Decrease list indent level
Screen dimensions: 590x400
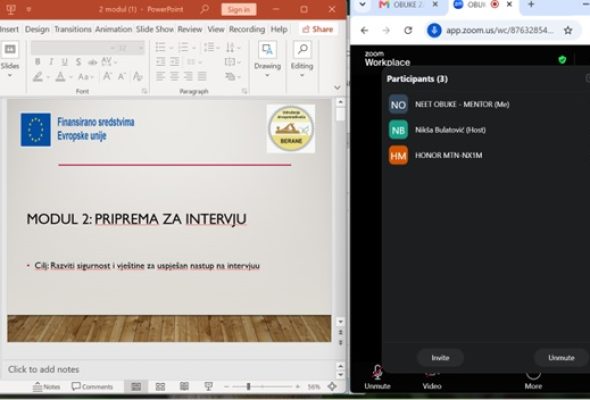pyautogui.click(x=161, y=62)
